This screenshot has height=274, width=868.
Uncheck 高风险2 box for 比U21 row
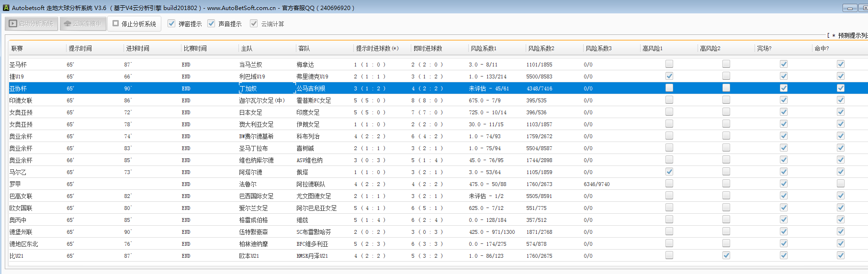click(726, 255)
